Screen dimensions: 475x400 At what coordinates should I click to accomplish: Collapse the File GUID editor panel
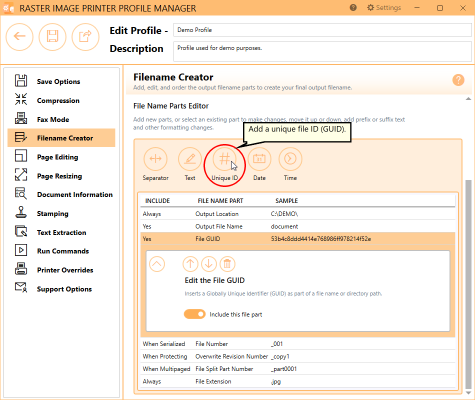(x=157, y=264)
